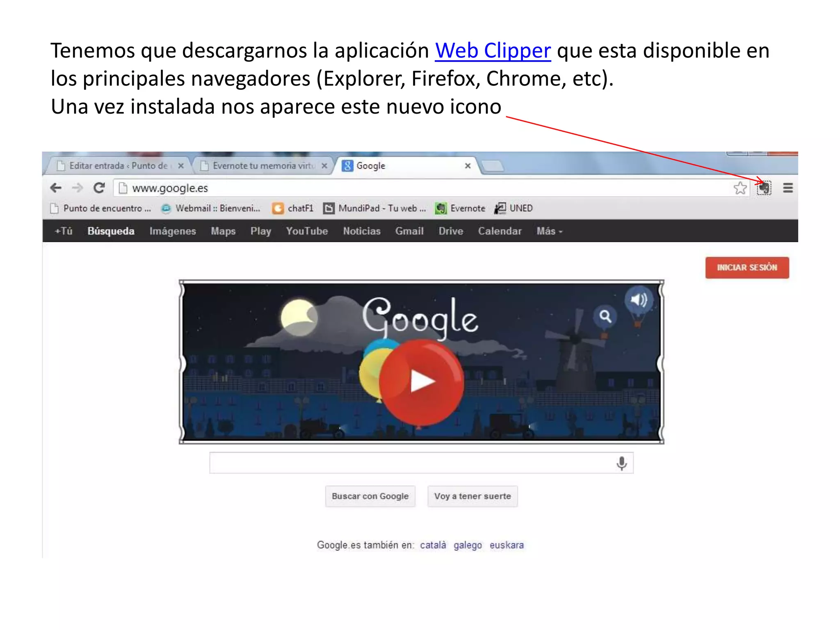Open the YouTube item in Google bar
This screenshot has width=840, height=630.
(x=307, y=231)
